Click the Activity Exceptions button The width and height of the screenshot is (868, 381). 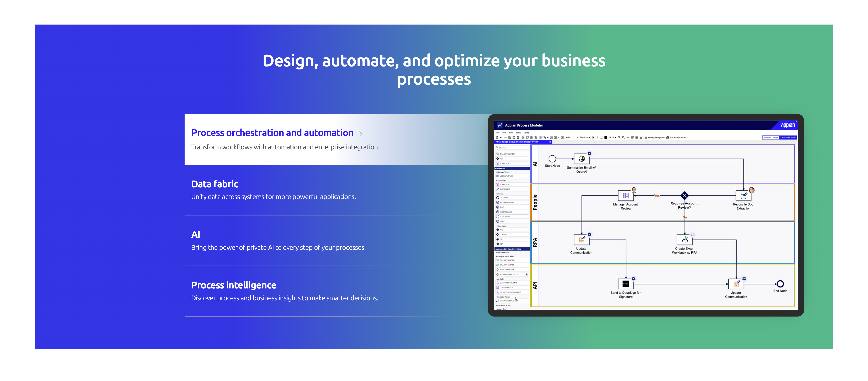point(655,137)
